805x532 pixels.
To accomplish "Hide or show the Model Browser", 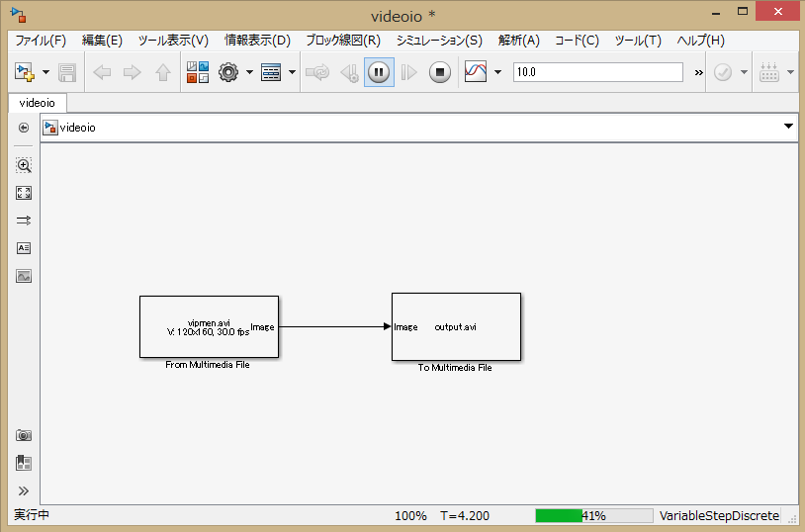I will 24,463.
